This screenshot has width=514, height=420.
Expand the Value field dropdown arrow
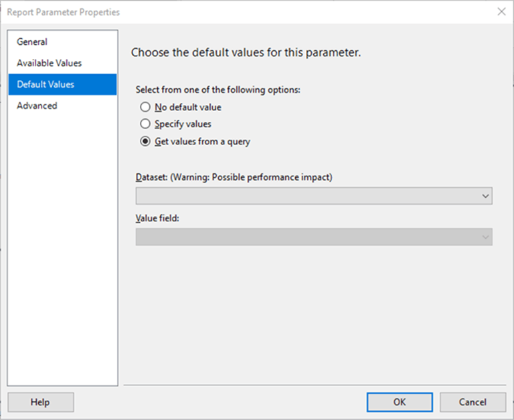pos(485,237)
